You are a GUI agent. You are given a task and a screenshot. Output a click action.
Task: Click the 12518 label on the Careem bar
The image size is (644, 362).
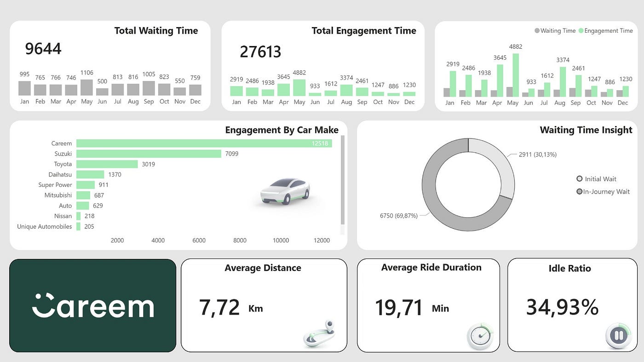320,144
